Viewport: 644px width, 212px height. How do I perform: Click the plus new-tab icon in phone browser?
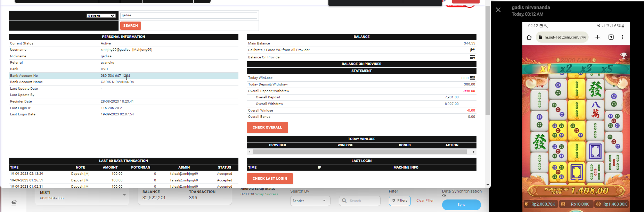(597, 37)
